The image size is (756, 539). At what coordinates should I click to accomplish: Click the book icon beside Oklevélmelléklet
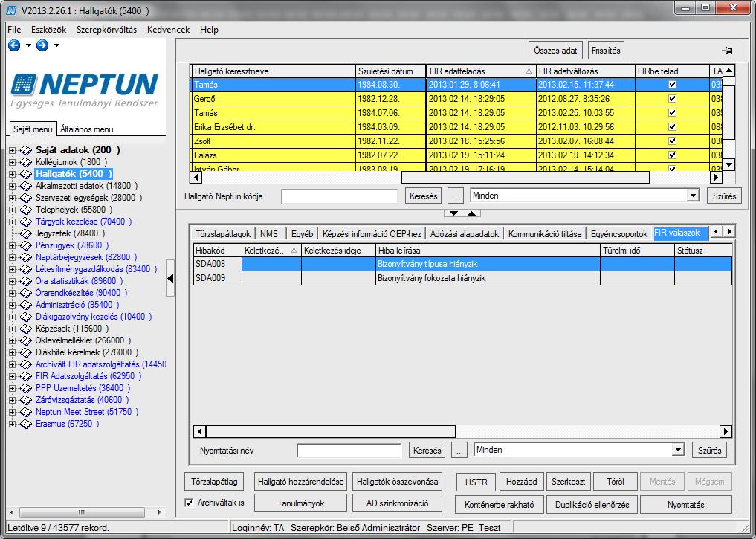pos(26,340)
